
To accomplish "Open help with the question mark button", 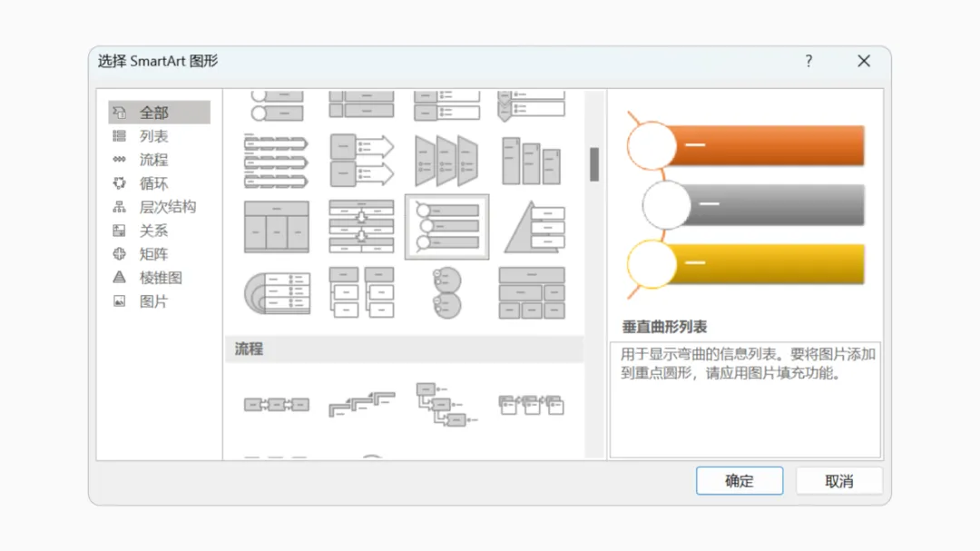I will click(808, 61).
